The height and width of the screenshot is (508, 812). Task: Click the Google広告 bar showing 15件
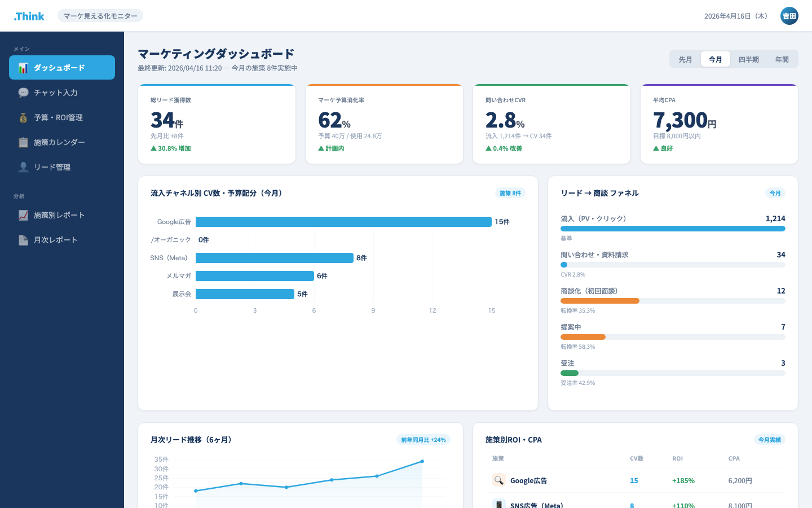(x=343, y=222)
